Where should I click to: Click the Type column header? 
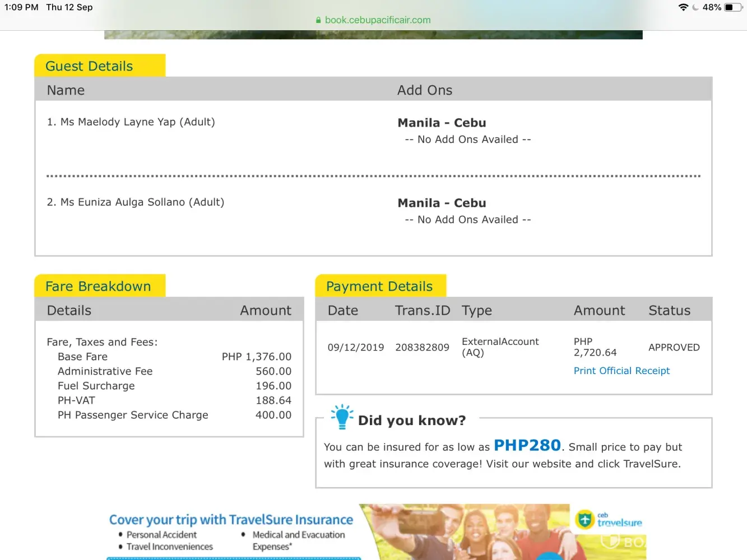[477, 311]
